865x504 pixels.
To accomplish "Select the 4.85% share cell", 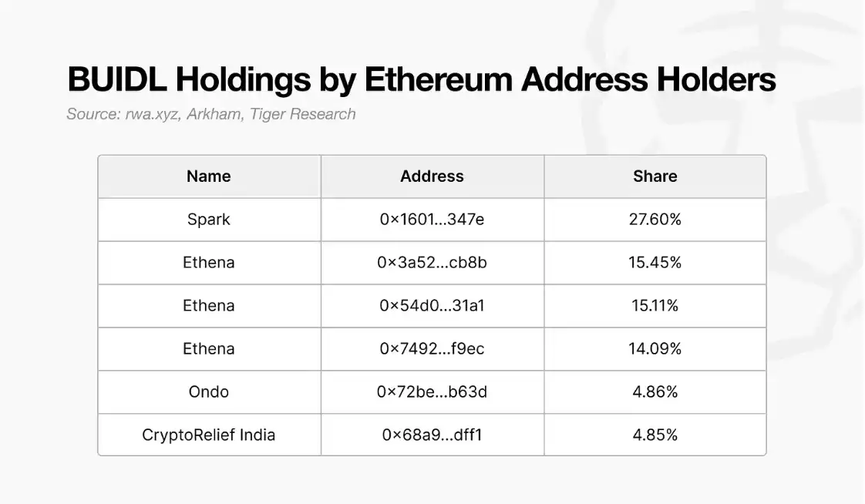I will pos(655,435).
